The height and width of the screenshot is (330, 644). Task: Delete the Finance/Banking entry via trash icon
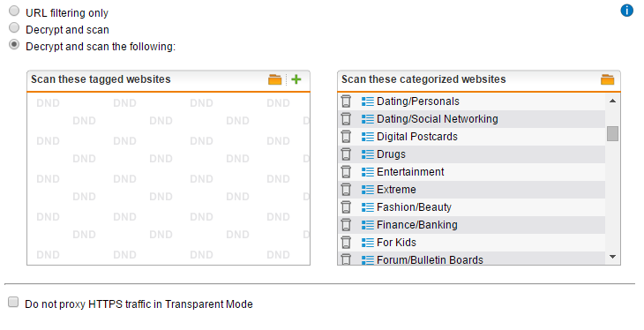(x=346, y=225)
